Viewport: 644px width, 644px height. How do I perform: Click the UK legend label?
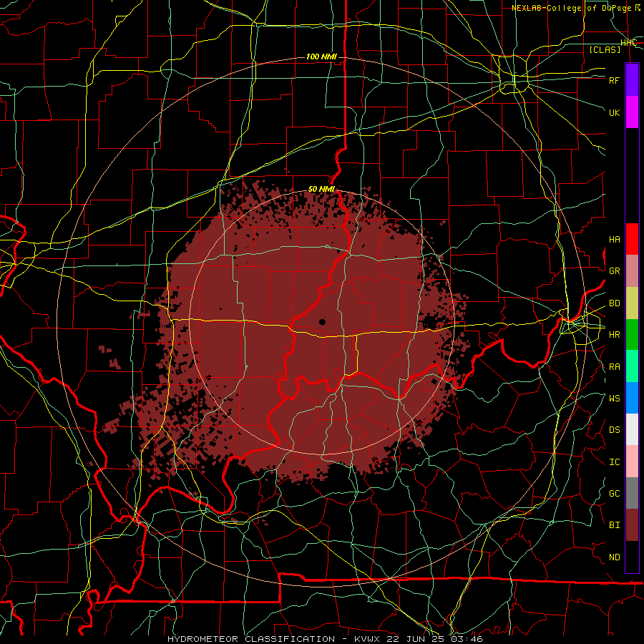click(x=614, y=112)
